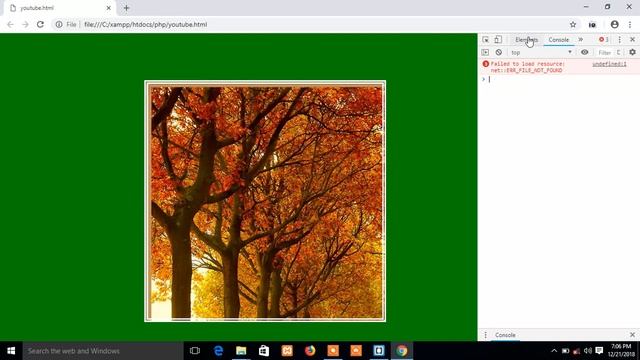Open the Chrome profile avatar
Screen dimensions: 640x360
[x=614, y=24]
